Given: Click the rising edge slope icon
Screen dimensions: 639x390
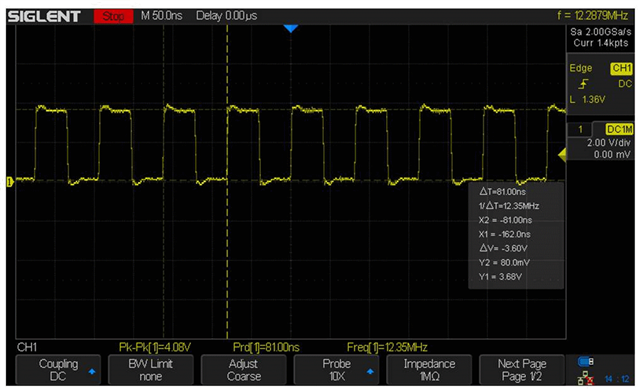Looking at the screenshot, I should coord(583,84).
